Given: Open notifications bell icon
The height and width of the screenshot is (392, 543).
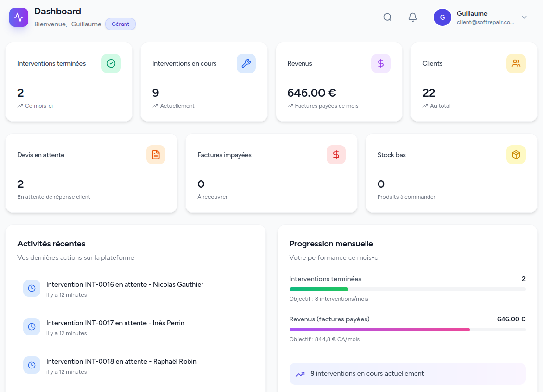Looking at the screenshot, I should click(x=413, y=17).
